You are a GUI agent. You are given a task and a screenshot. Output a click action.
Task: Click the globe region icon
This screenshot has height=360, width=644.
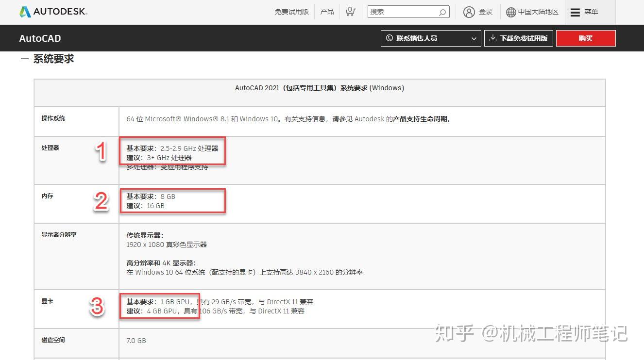511,12
